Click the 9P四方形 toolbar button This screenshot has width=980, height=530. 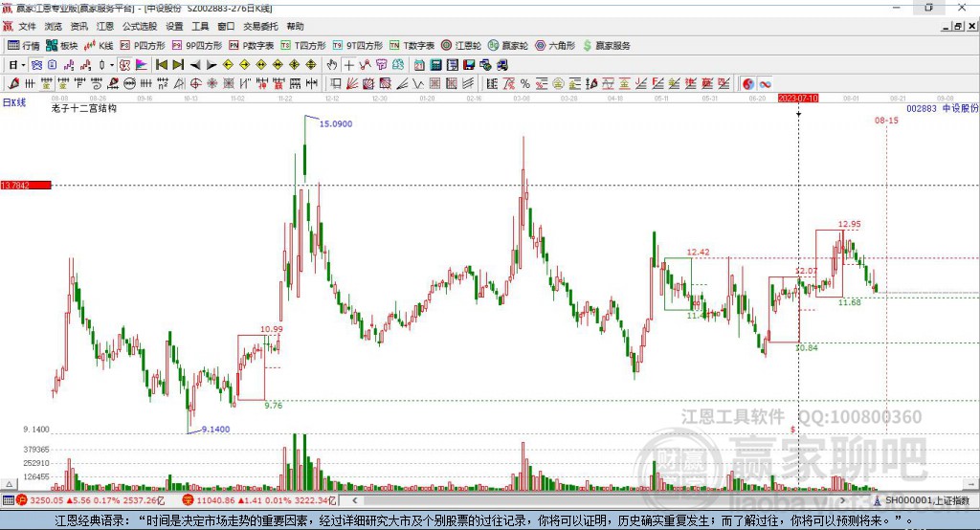point(197,46)
